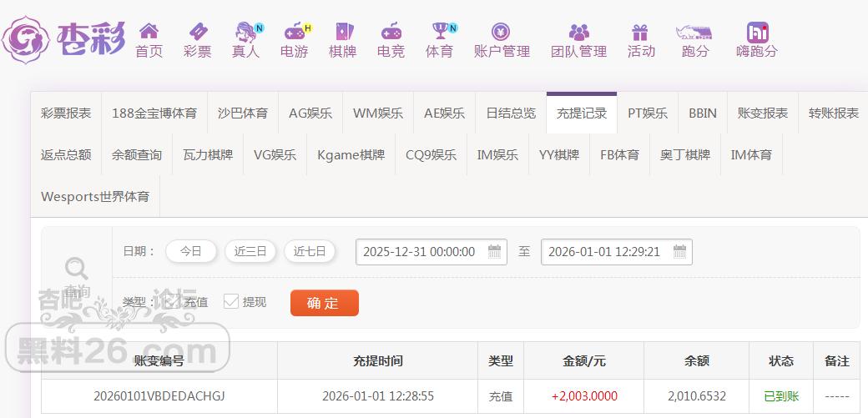
Task: Open the 体育 trophy icon
Action: click(440, 32)
